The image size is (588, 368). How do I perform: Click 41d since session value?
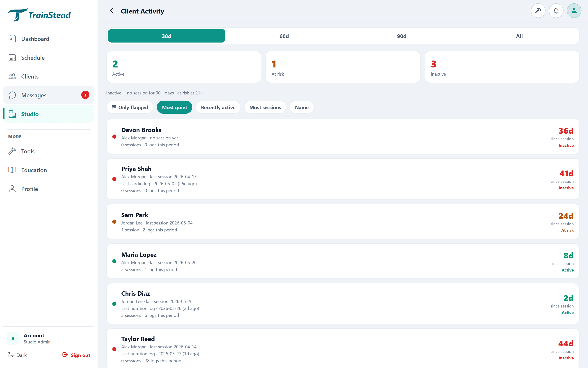tap(566, 173)
